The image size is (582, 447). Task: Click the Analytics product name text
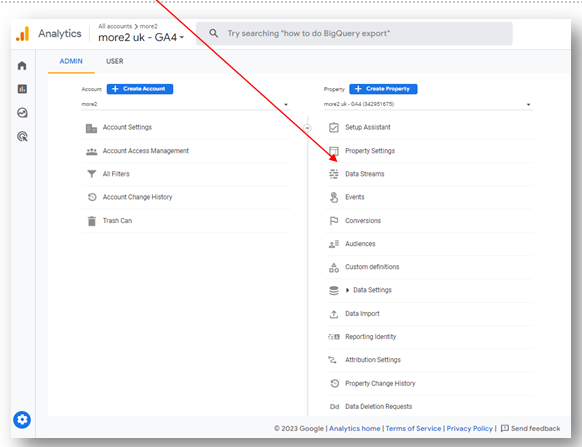(x=60, y=34)
